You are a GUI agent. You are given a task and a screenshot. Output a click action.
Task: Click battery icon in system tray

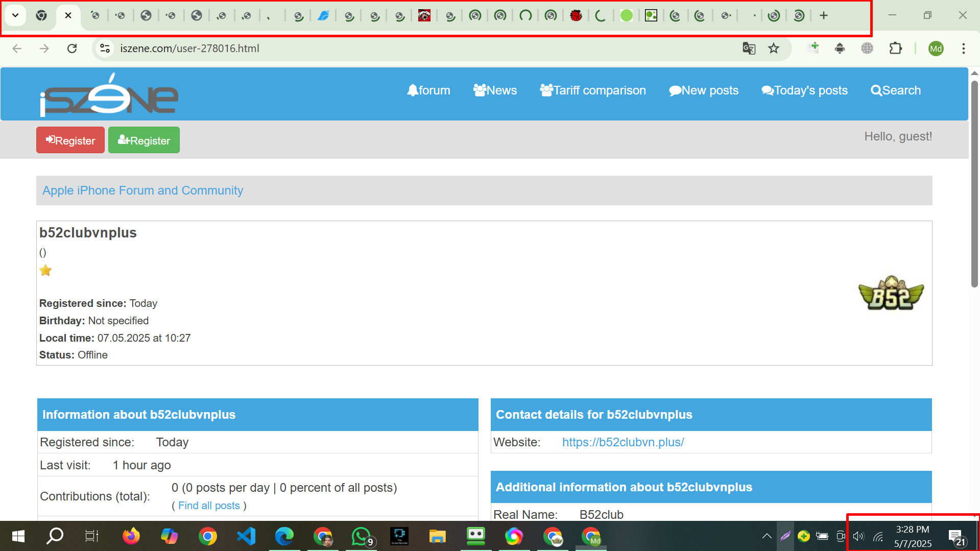pyautogui.click(x=822, y=536)
